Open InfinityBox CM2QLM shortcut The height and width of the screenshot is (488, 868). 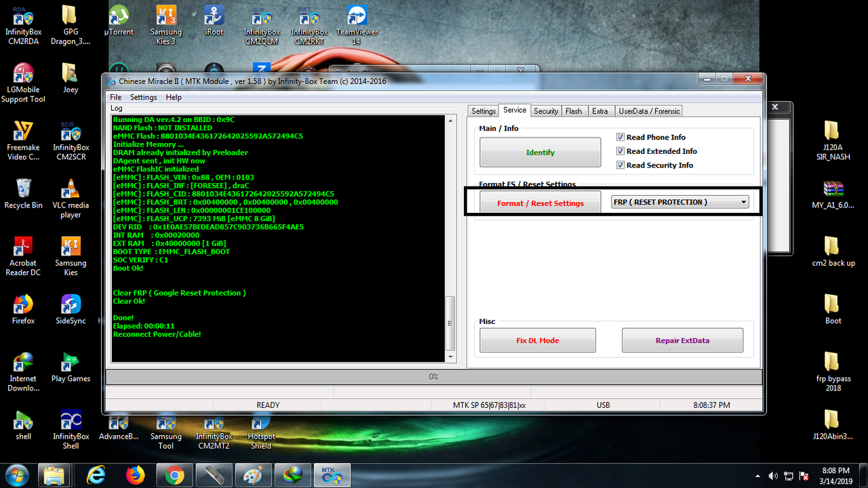pyautogui.click(x=262, y=24)
